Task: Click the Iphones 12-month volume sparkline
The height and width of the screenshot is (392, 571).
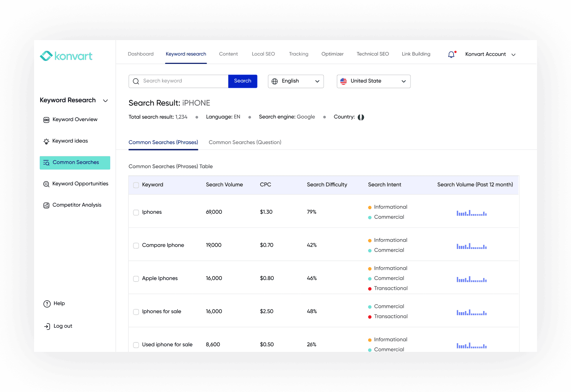Action: coord(471,213)
